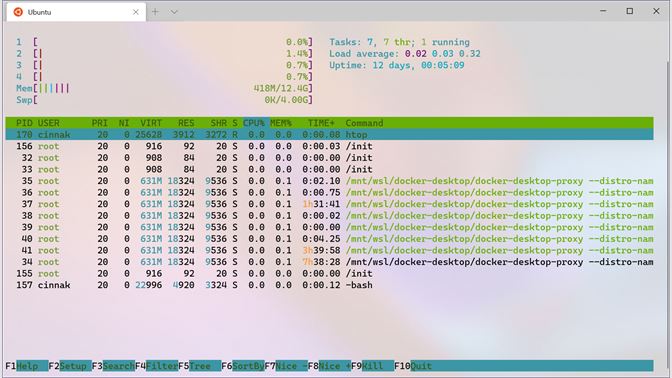Click the 7h38:28 time value
672x378 pixels.
[x=321, y=262]
